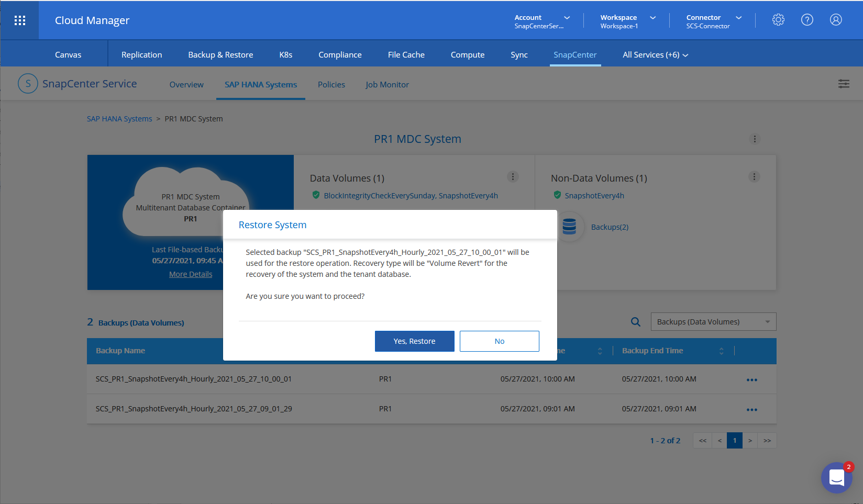Screen dimensions: 863x504
Task: Search backups with the magnifier icon
Action: point(636,322)
